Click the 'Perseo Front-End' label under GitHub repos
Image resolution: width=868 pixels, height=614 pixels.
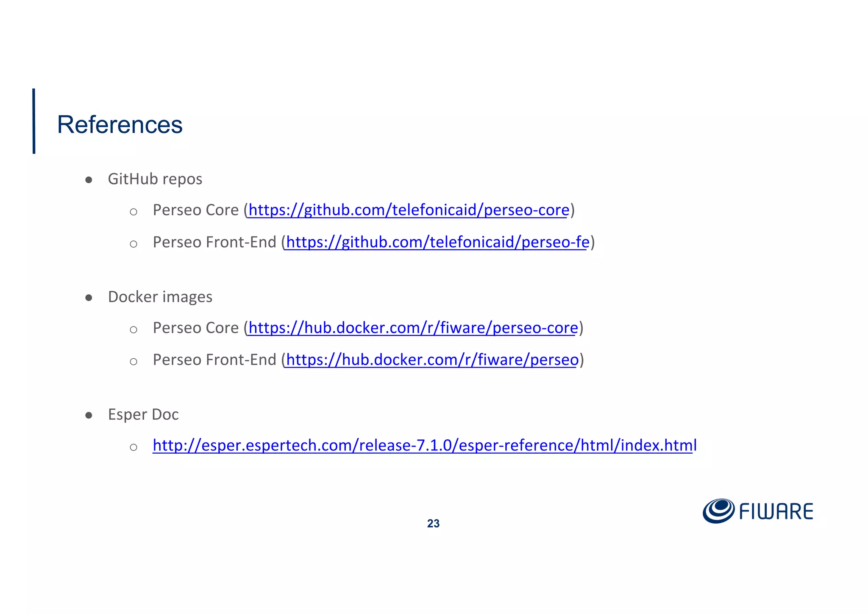tap(214, 242)
